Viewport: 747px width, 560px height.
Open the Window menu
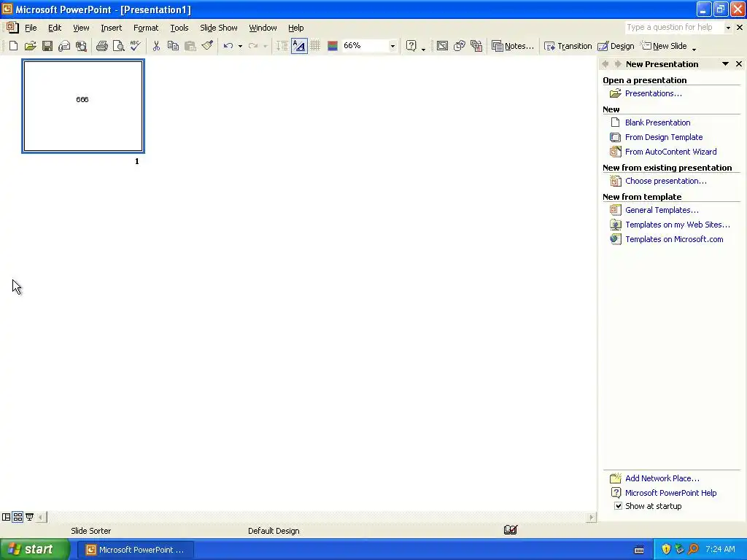click(263, 28)
